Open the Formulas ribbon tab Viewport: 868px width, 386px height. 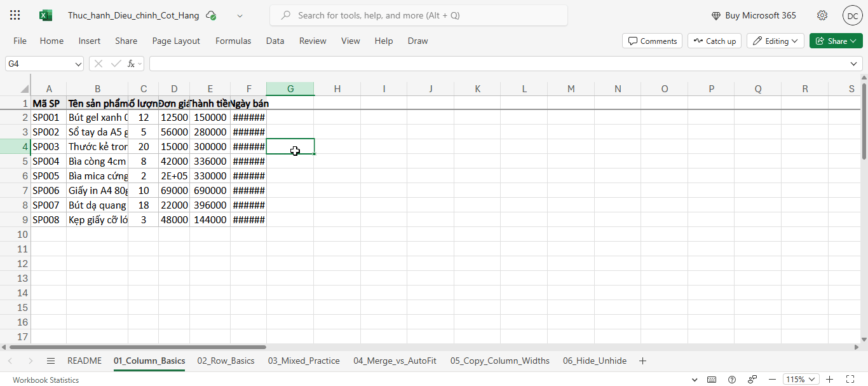[x=233, y=41]
